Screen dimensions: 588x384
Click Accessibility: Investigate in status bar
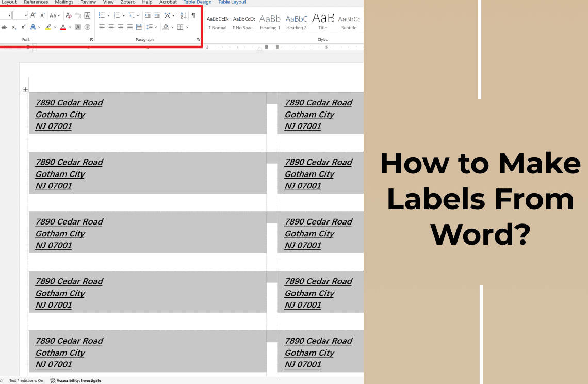point(76,380)
